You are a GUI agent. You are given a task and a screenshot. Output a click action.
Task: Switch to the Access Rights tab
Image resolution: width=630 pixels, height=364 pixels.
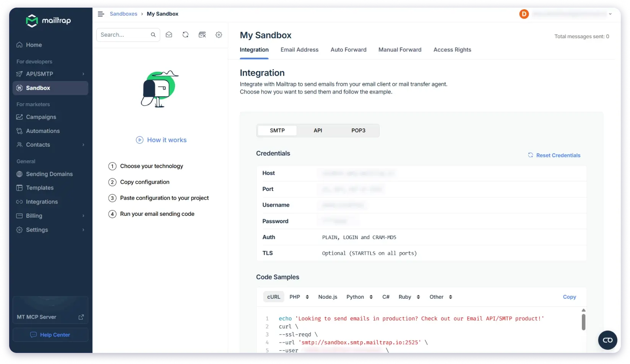(452, 50)
